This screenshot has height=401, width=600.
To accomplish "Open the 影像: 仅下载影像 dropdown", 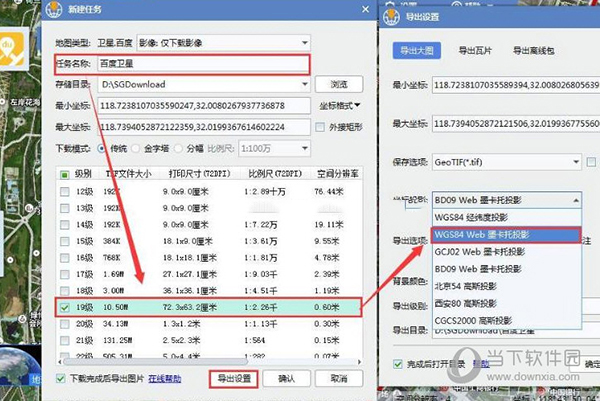I will 223,42.
